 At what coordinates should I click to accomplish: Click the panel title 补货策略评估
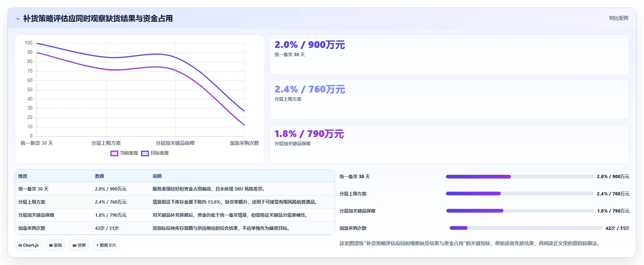pos(98,18)
